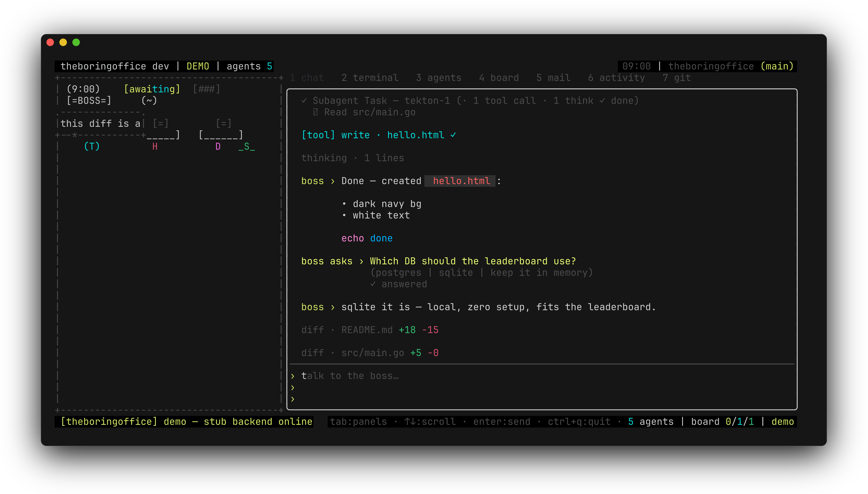Open the 2 terminal tab
This screenshot has height=494, width=868.
tap(370, 78)
